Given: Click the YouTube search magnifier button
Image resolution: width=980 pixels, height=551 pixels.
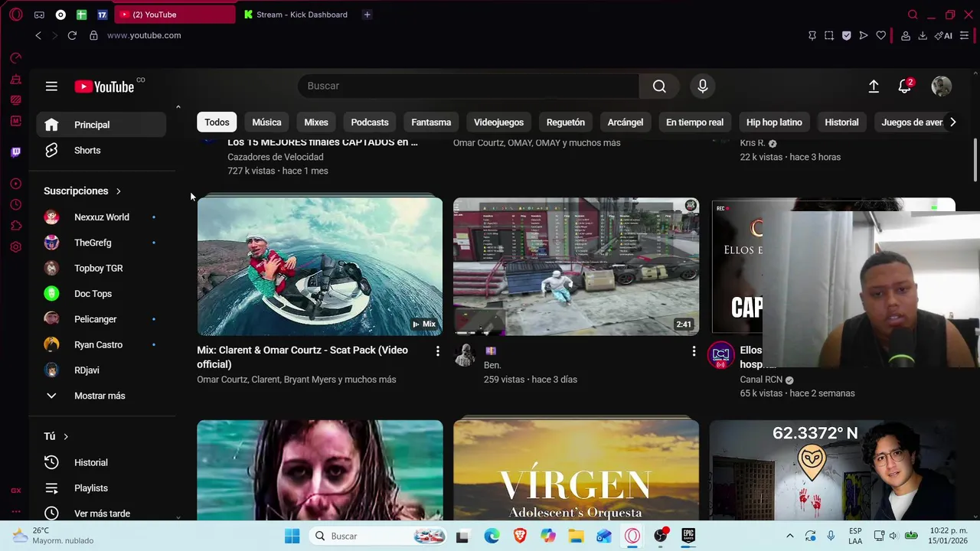Looking at the screenshot, I should coord(659,86).
